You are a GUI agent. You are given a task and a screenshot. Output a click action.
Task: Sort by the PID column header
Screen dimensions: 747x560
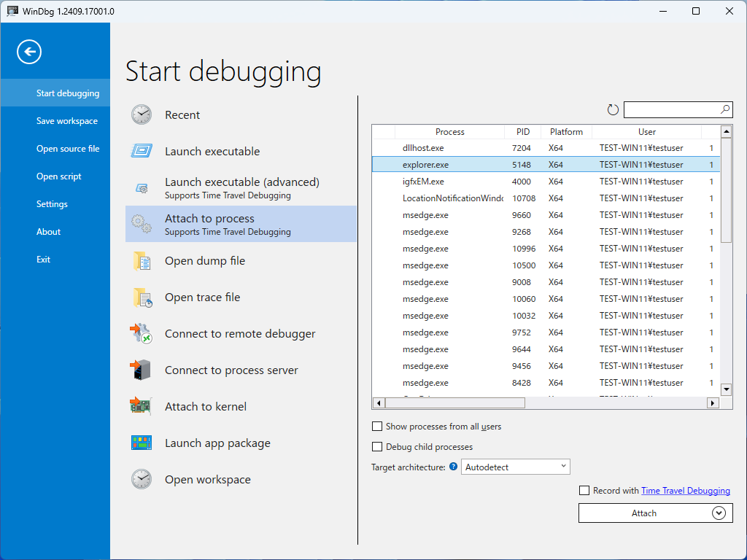click(x=522, y=132)
